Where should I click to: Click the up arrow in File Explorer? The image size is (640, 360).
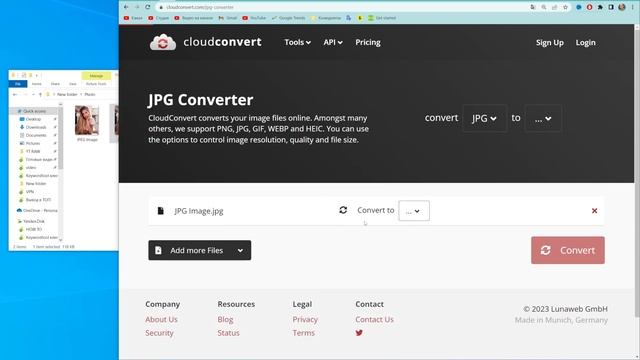40,94
